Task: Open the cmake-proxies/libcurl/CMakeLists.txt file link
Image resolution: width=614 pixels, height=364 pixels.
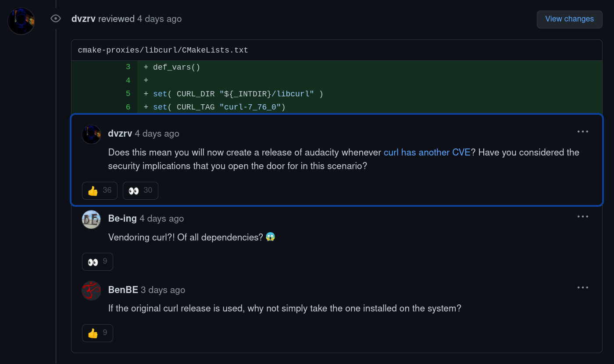Action: (163, 50)
